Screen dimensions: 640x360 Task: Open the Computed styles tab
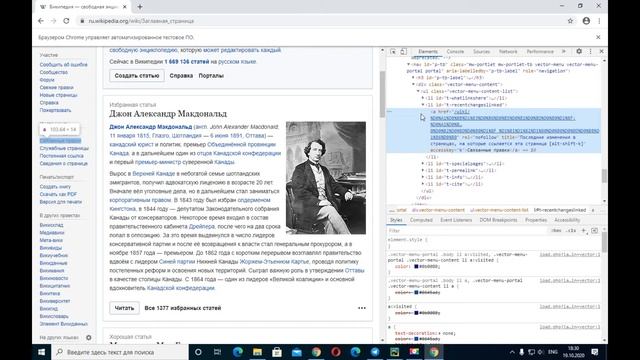pyautogui.click(x=421, y=220)
